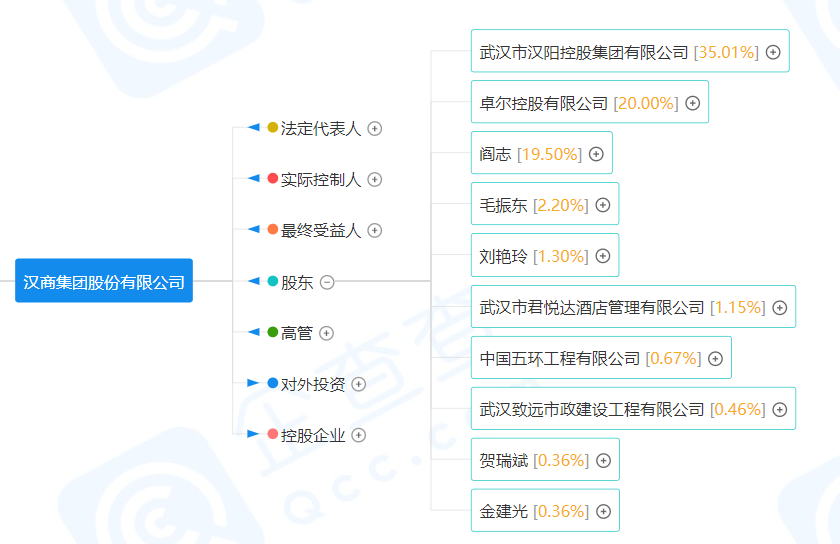Screen dimensions: 840x544
Task: Expand shareholder 刘艳玲 plus icon
Action: [x=603, y=256]
